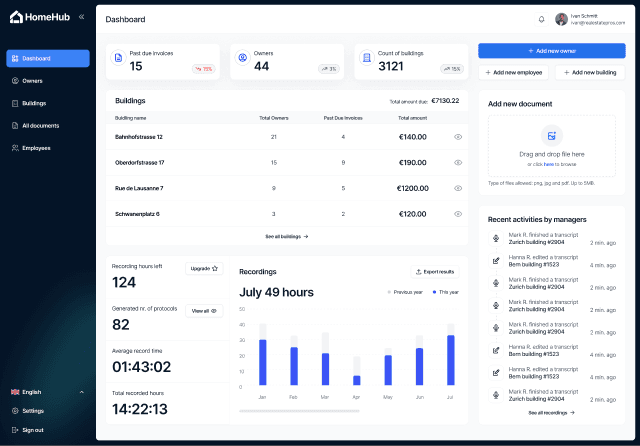Image resolution: width=640 pixels, height=446 pixels.
Task: Click All documents file icon in sidebar
Action: [x=15, y=126]
